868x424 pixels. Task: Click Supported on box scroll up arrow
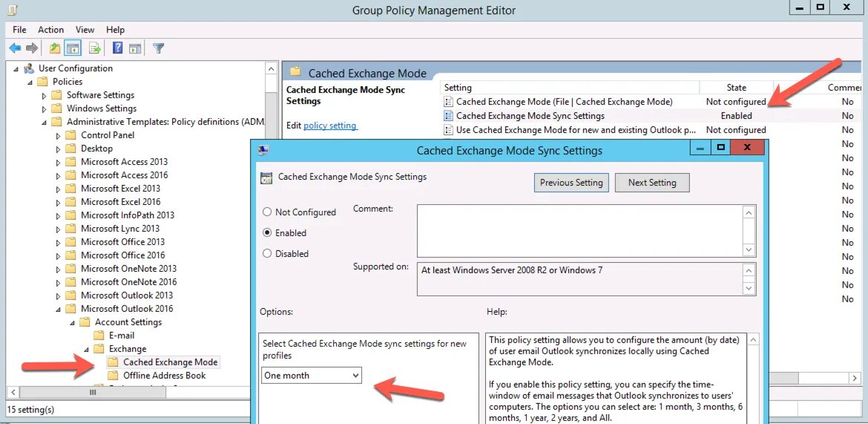(749, 270)
